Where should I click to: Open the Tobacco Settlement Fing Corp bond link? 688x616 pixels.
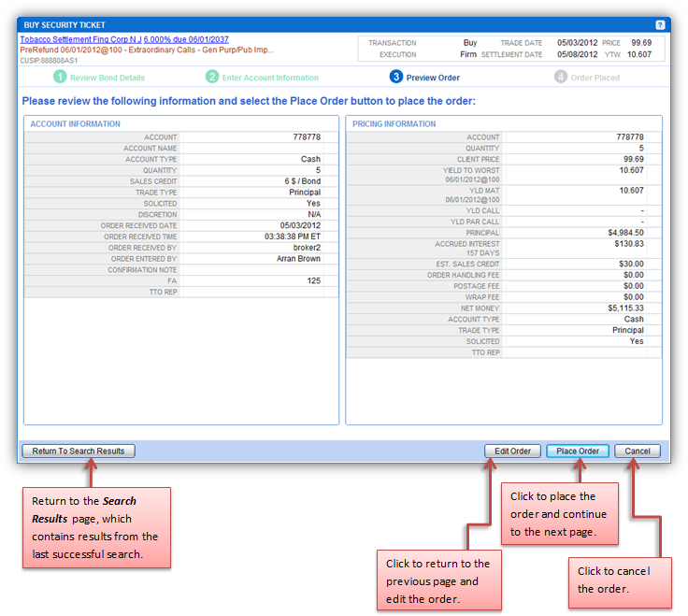click(125, 41)
